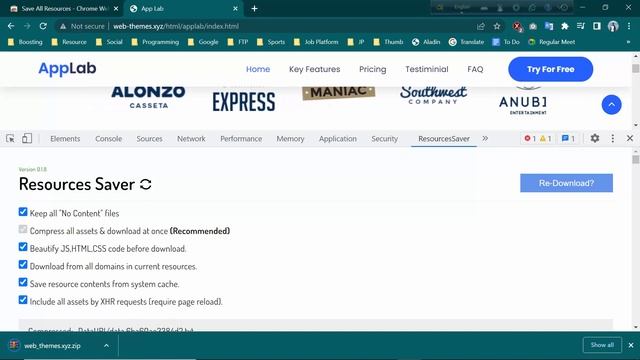This screenshot has width=640, height=360.
Task: Bookmark this page with the star icon
Action: pos(497,26)
